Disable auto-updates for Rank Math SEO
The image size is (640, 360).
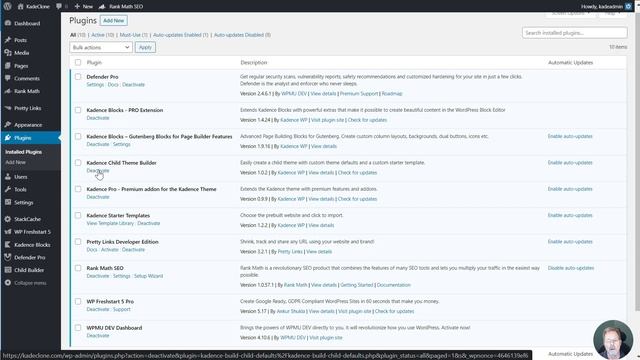click(571, 268)
